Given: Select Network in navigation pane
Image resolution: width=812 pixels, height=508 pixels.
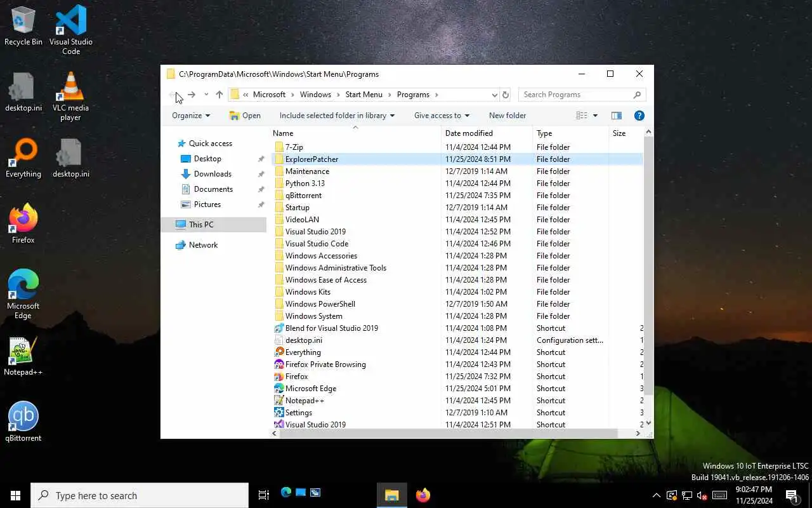Looking at the screenshot, I should click(x=203, y=245).
